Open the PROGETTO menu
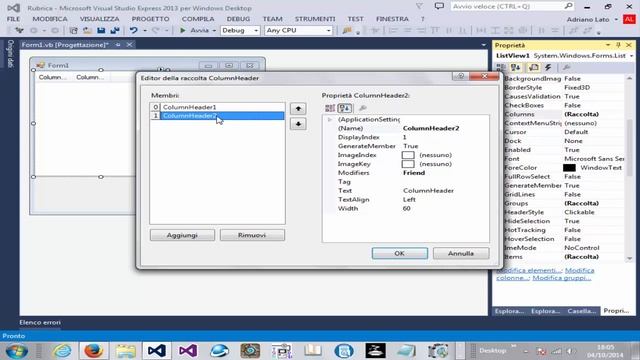The image size is (640, 360). tap(150, 19)
